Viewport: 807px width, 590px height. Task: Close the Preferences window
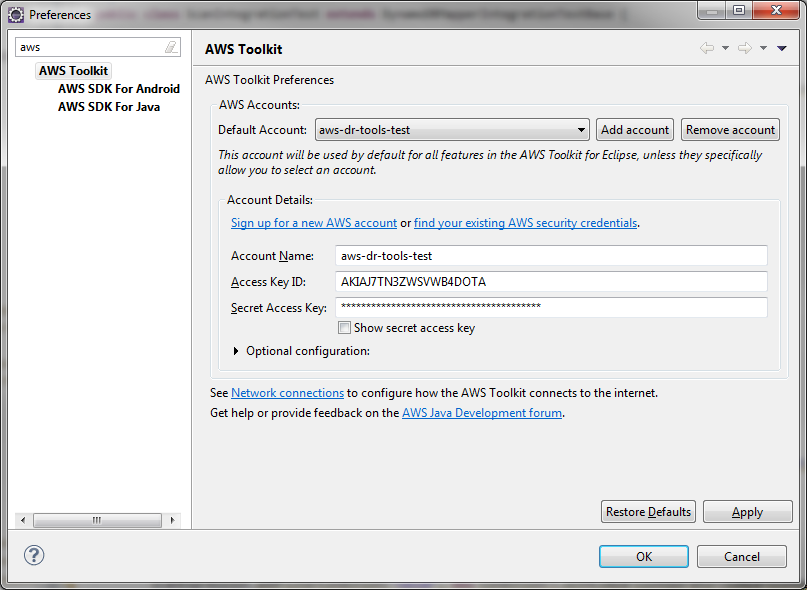click(x=777, y=10)
